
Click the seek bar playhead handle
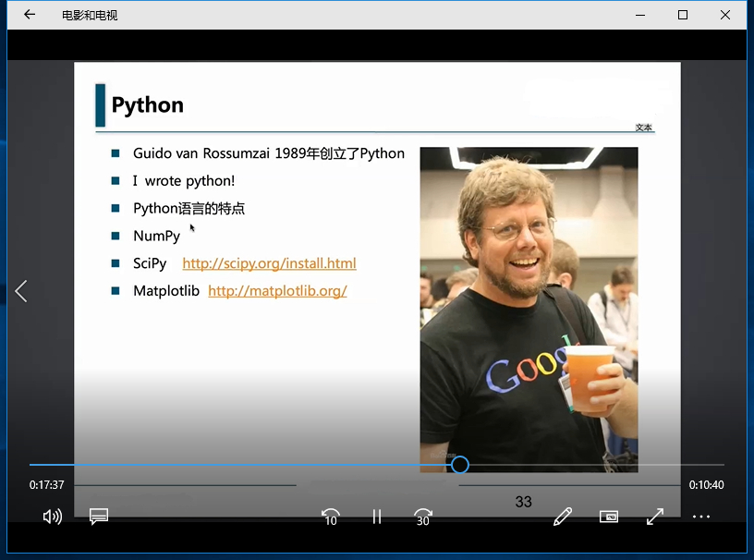tap(460, 465)
